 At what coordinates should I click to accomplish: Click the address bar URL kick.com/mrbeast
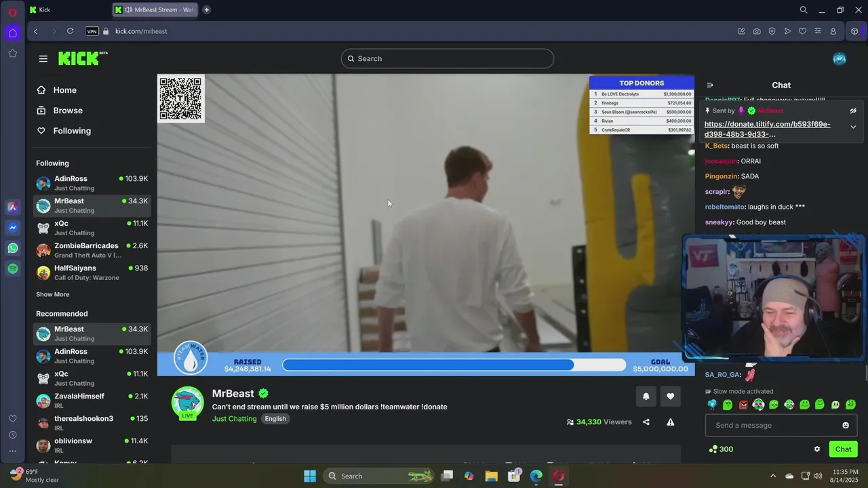click(141, 31)
